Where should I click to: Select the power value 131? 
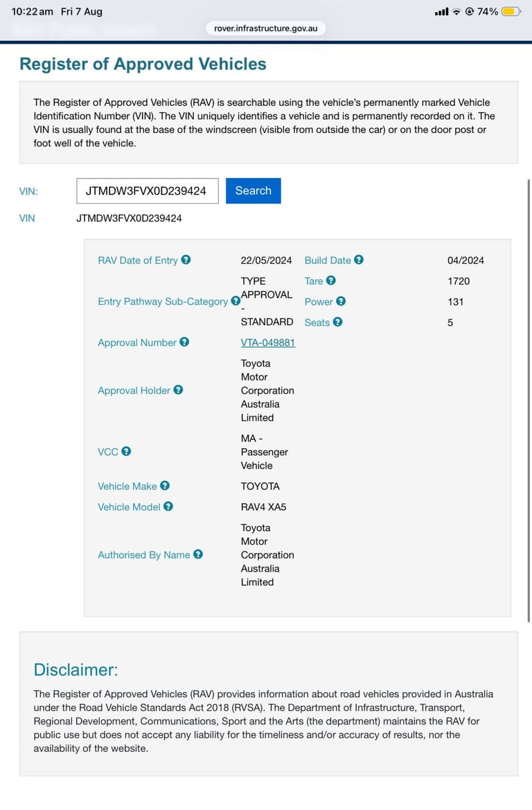click(456, 301)
